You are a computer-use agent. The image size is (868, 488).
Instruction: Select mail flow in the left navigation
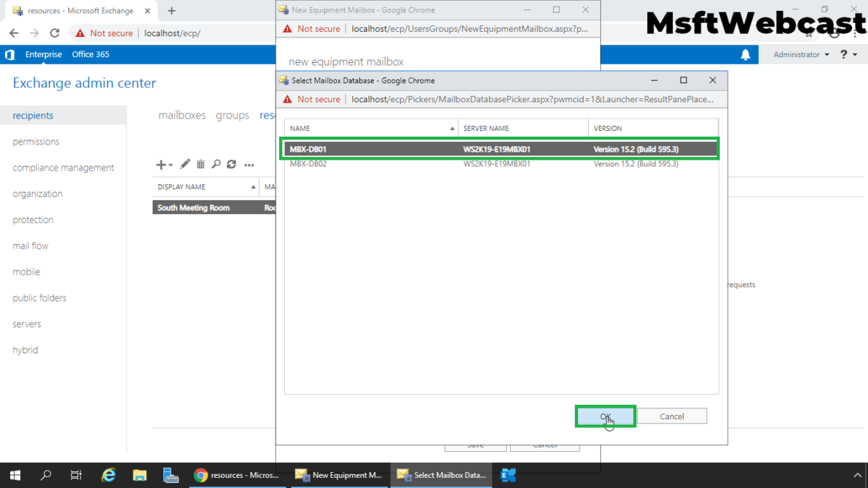[30, 246]
